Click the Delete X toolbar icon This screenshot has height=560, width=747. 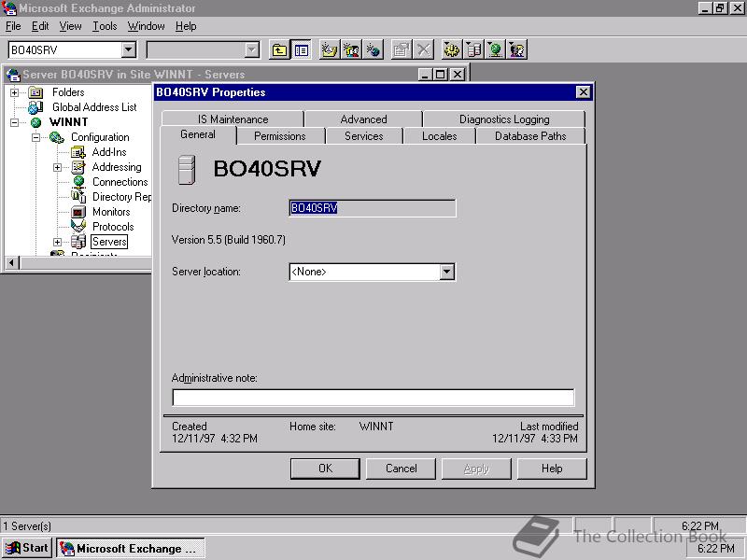423,50
